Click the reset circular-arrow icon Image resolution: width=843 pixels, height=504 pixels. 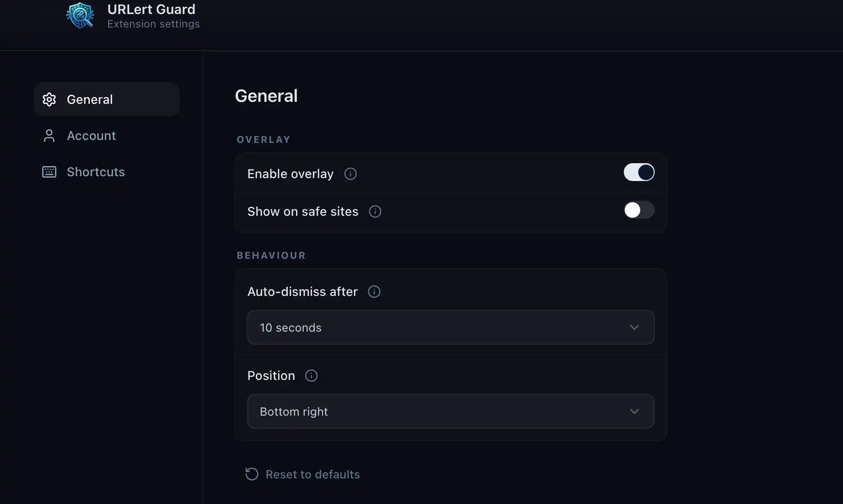click(252, 474)
